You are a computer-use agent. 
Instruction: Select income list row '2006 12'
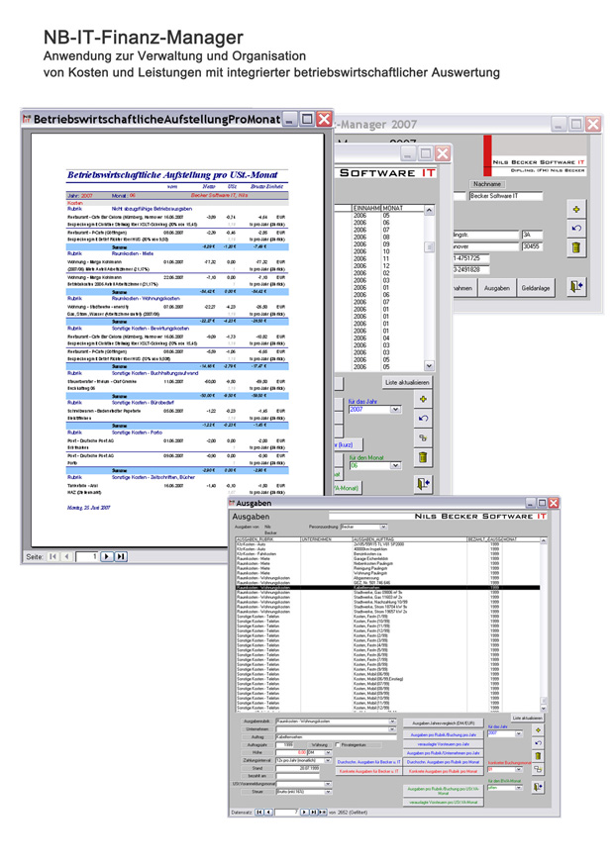pyautogui.click(x=379, y=265)
